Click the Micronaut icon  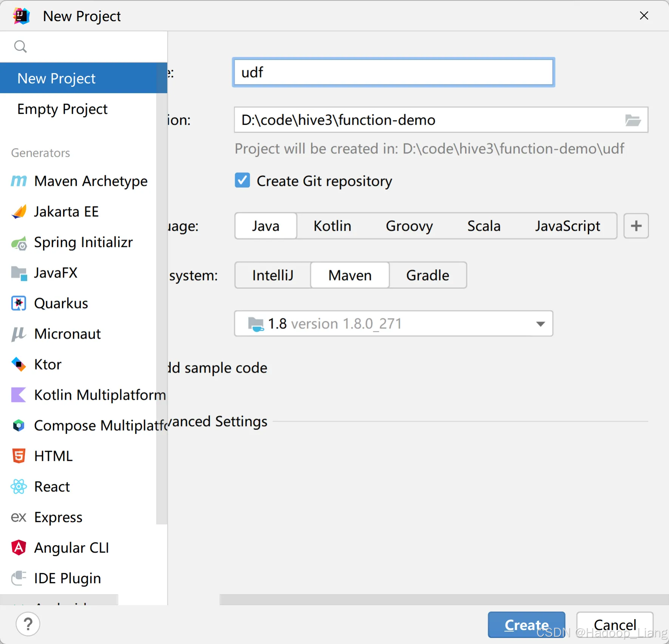pyautogui.click(x=19, y=334)
